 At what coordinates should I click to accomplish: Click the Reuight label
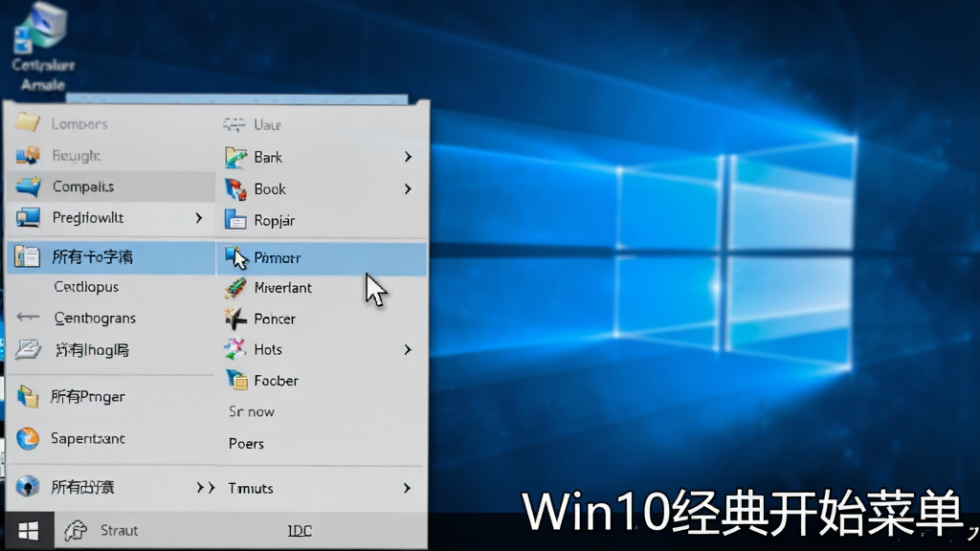tap(77, 156)
